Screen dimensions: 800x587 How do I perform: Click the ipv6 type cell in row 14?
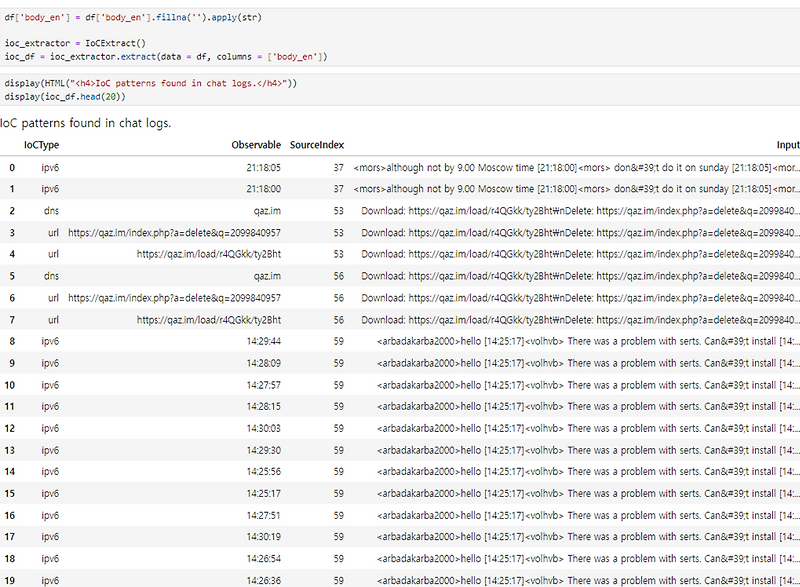[x=50, y=472]
